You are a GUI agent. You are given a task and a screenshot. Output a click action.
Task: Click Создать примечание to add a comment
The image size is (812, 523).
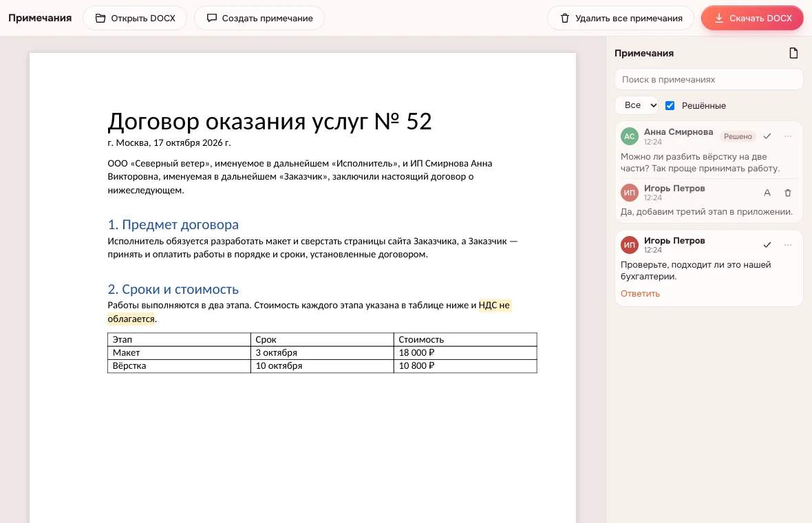click(259, 18)
